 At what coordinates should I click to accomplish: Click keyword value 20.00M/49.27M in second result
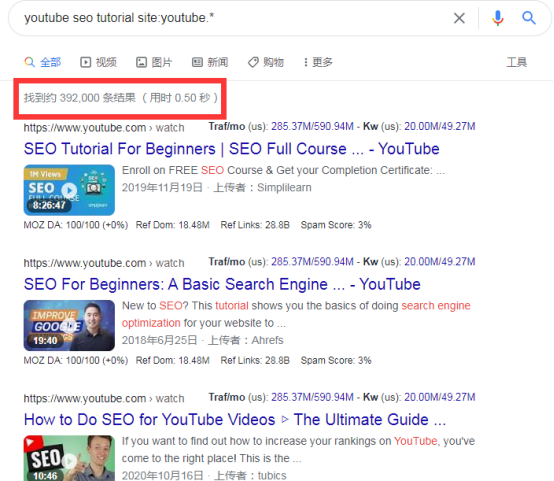440,262
